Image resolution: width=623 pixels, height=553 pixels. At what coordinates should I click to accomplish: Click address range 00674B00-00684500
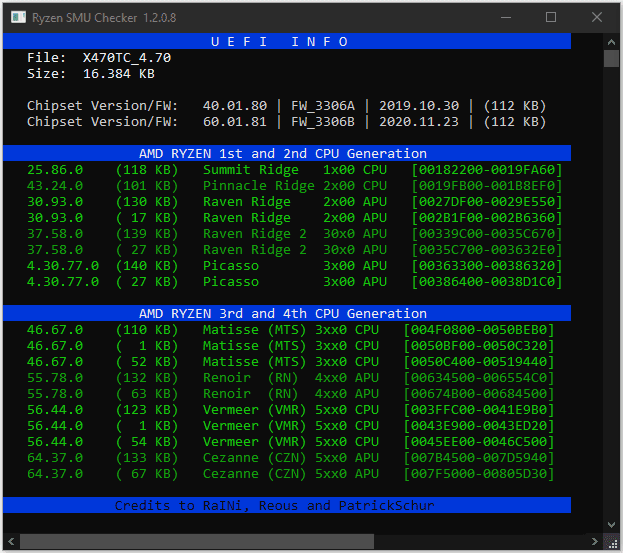479,393
